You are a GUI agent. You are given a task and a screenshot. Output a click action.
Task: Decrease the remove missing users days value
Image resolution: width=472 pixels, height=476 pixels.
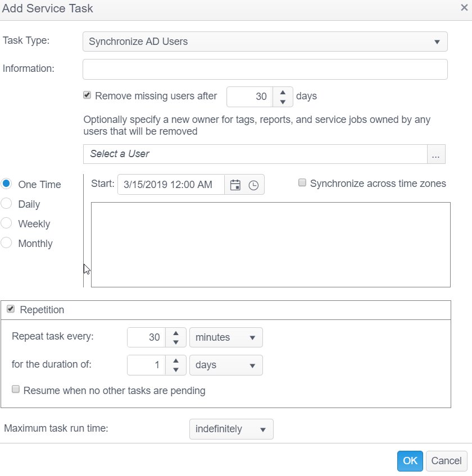coord(283,102)
